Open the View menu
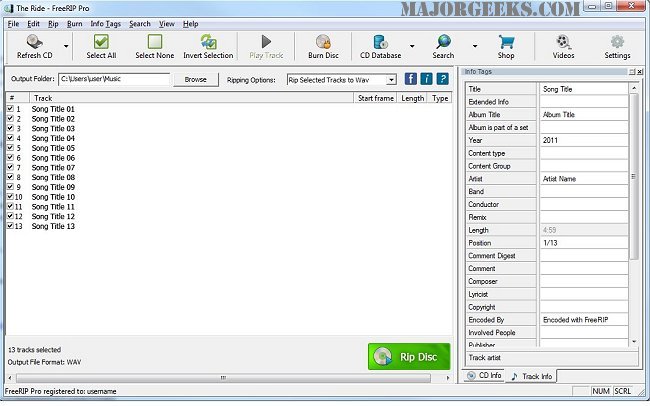This screenshot has width=650, height=406. (x=167, y=24)
